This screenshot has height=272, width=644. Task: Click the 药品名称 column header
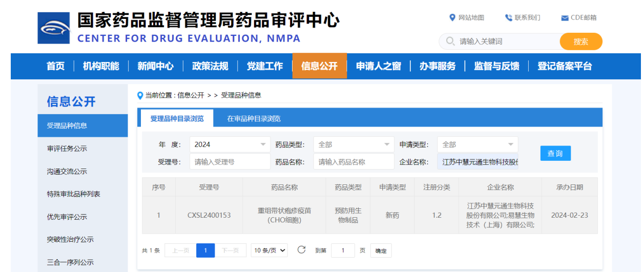tap(284, 187)
